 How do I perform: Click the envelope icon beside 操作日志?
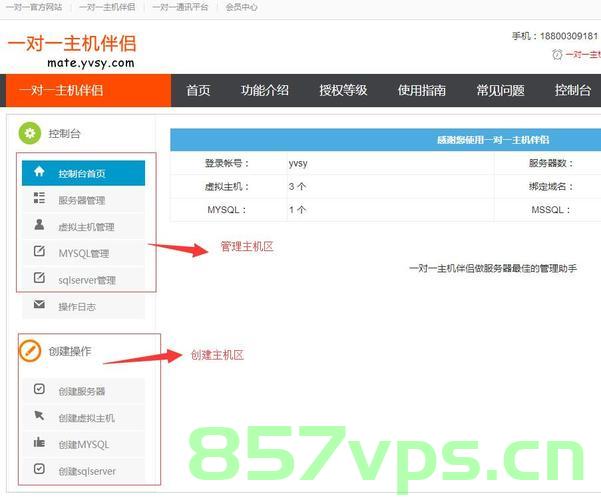39,304
